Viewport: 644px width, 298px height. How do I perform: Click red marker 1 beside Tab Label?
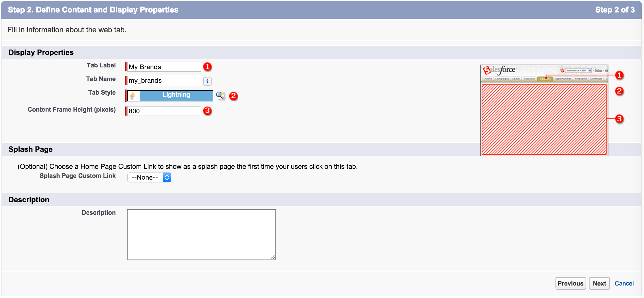(207, 67)
